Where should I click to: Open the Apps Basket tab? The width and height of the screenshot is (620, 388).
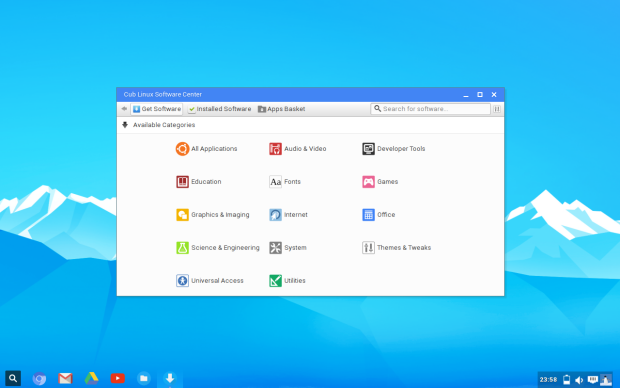[x=282, y=109]
